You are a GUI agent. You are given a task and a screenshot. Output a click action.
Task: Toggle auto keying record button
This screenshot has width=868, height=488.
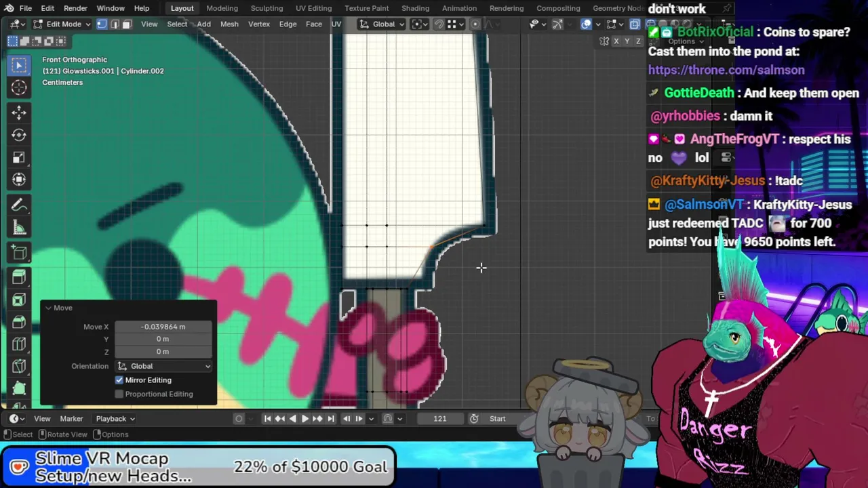(x=239, y=419)
